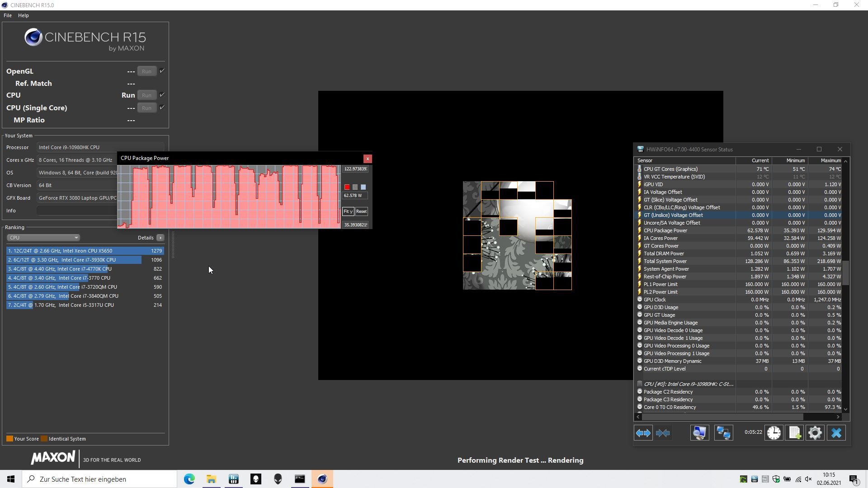Image resolution: width=868 pixels, height=488 pixels.
Task: Open Wi-Fi network tray icon
Action: point(798,479)
